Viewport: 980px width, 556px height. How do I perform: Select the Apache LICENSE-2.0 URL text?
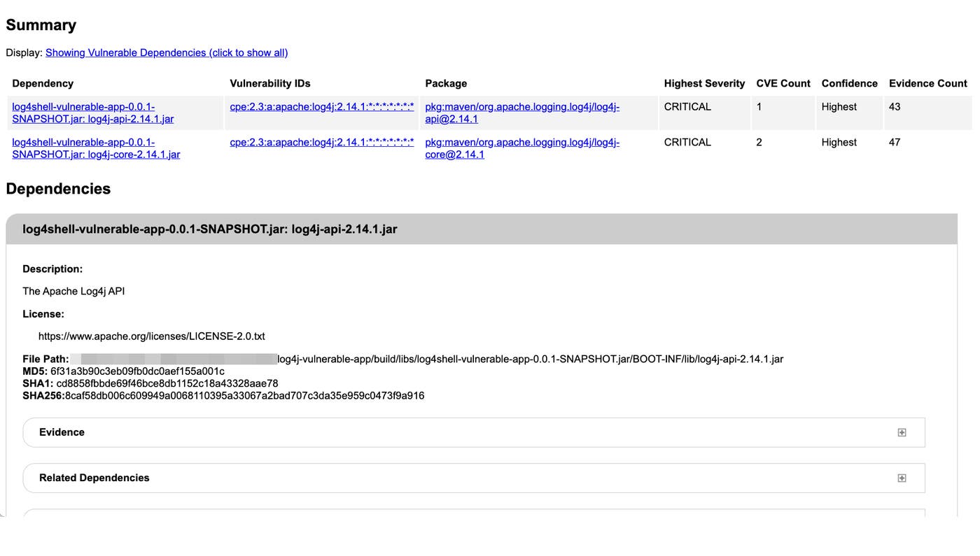pos(152,336)
